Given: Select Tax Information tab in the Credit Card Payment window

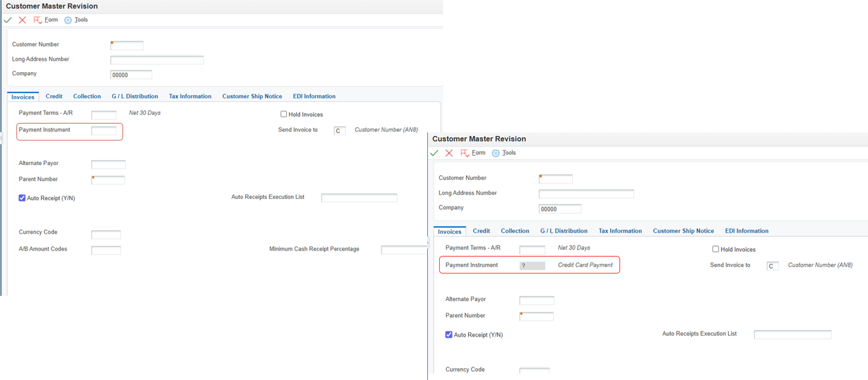Looking at the screenshot, I should 620,231.
